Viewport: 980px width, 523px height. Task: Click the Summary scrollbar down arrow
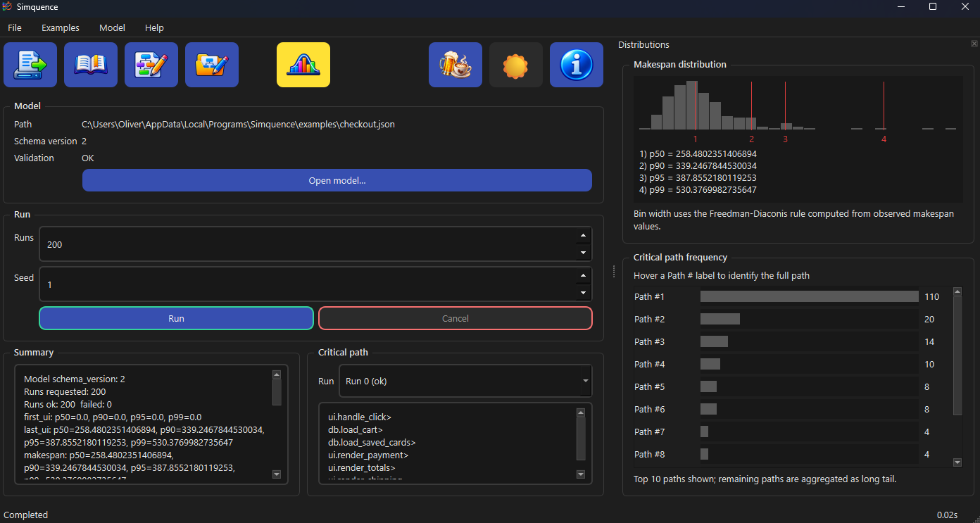(x=277, y=474)
